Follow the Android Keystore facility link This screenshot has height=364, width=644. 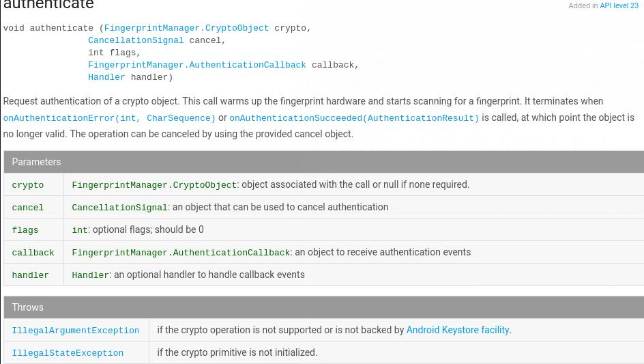coord(457,330)
